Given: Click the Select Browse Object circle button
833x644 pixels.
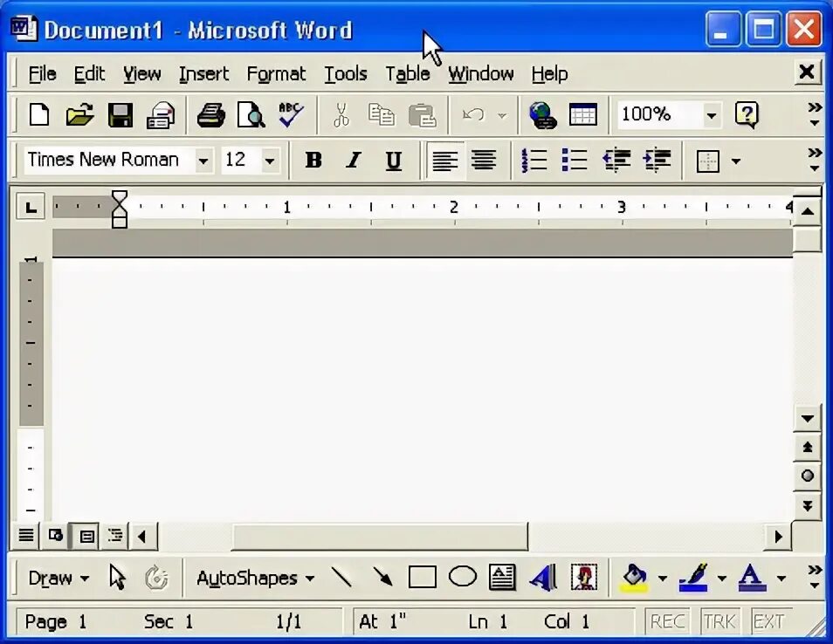Looking at the screenshot, I should [807, 476].
